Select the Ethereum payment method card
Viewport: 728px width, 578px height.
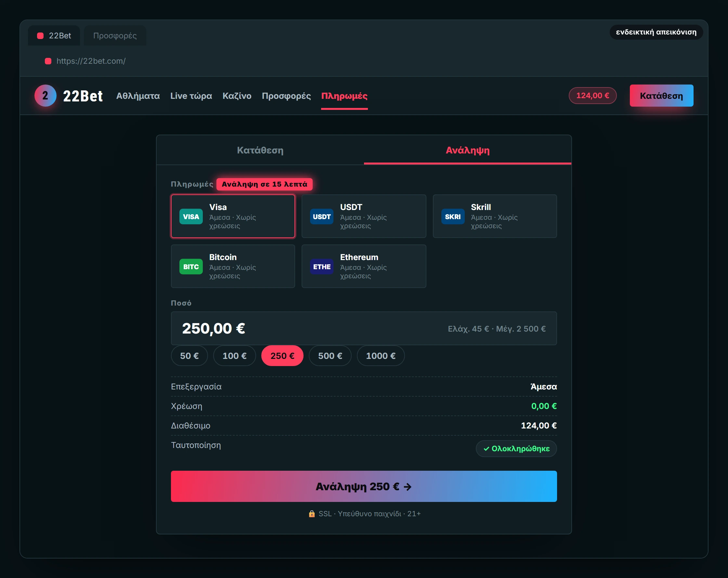[x=364, y=266]
